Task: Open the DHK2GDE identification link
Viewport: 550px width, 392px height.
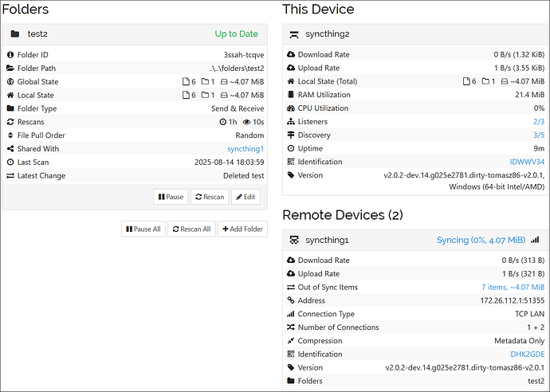Action: coord(528,354)
